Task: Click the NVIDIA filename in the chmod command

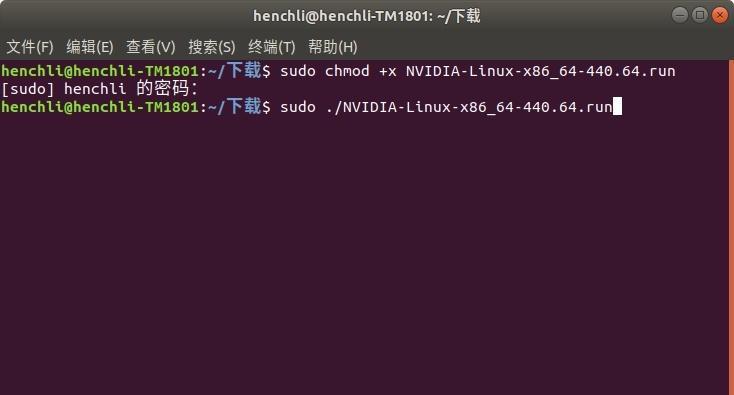Action: [540, 71]
